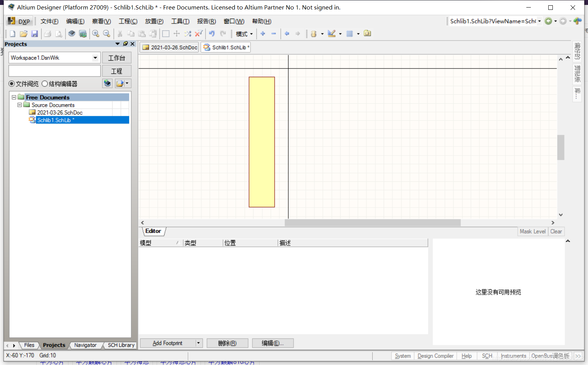Click the compile project icon in Projects panel
Viewport: 588px width, 365px height.
point(107,83)
